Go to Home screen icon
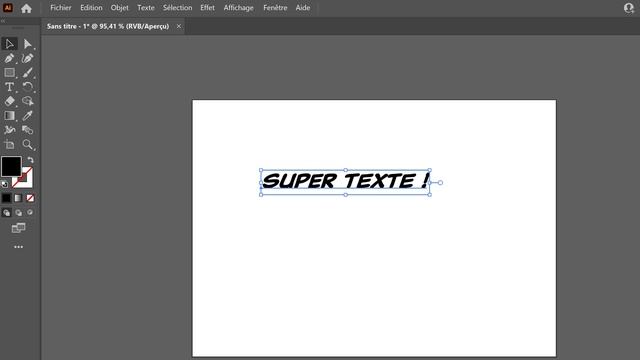This screenshot has width=640, height=360. click(26, 8)
